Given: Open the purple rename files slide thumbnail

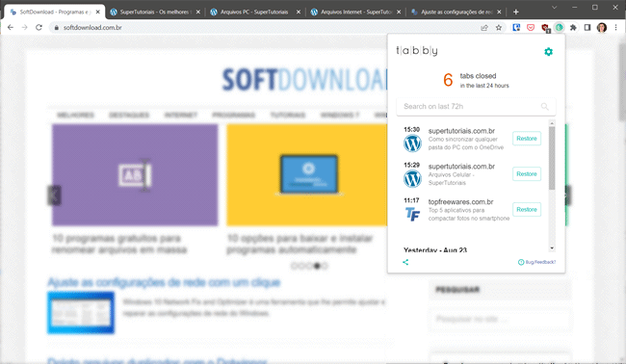Looking at the screenshot, I should tap(135, 175).
